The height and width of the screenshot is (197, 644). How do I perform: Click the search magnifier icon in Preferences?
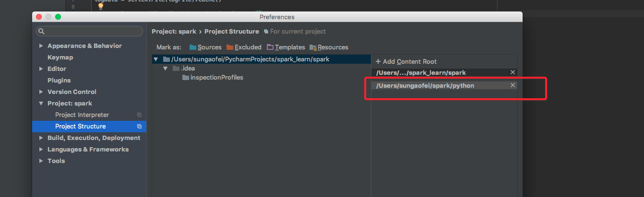coord(42,31)
